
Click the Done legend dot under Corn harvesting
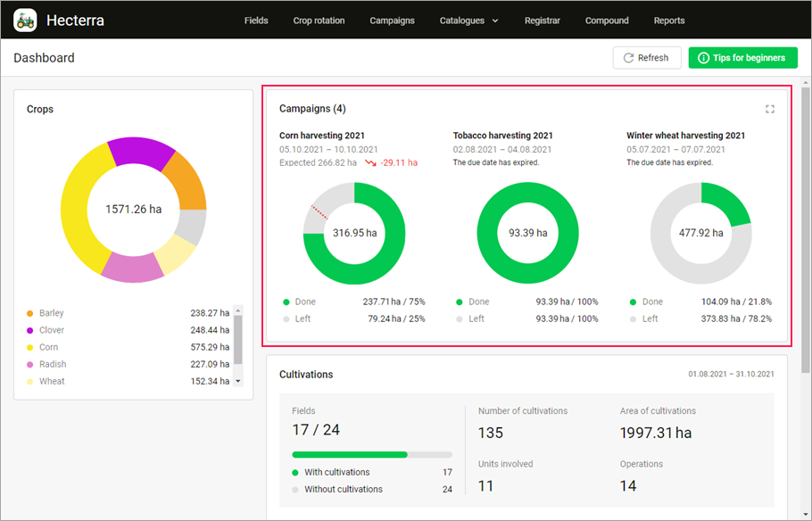286,302
